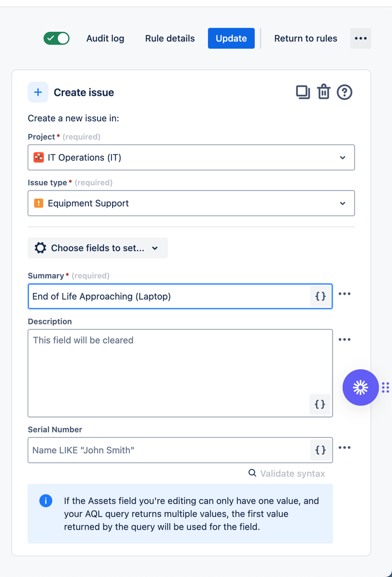
Task: Open the Audit log tab
Action: (105, 38)
